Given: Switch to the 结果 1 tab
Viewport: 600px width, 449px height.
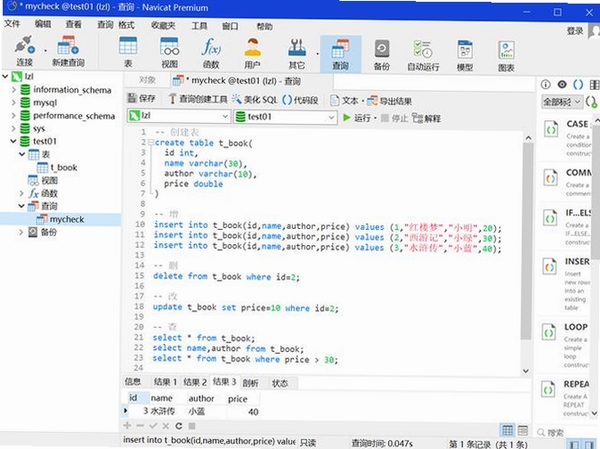Looking at the screenshot, I should 165,382.
